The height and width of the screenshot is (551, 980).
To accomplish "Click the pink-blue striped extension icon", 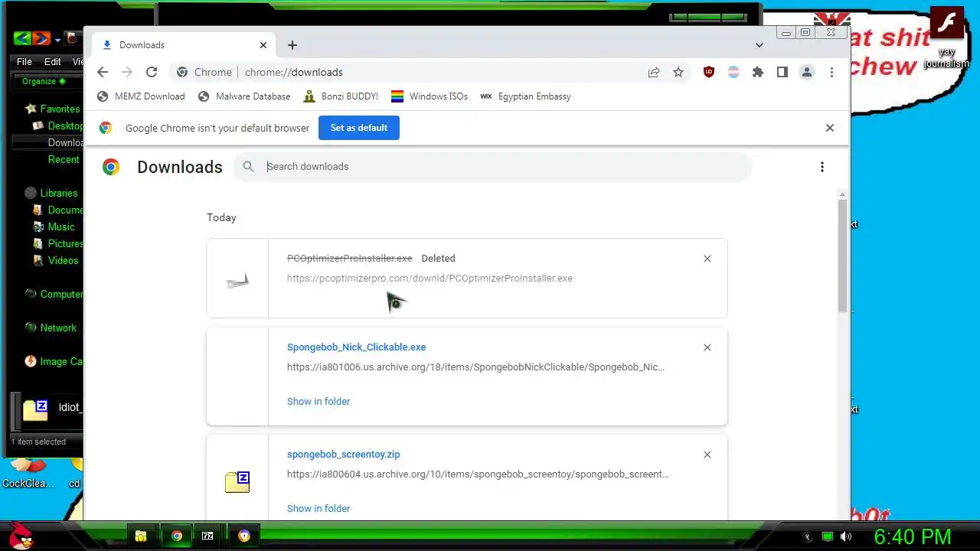I will point(733,72).
